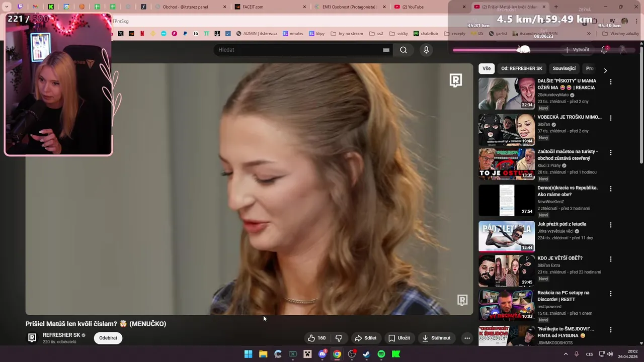
Task: Switch to the FACEIT.com tab
Action: [x=271, y=7]
